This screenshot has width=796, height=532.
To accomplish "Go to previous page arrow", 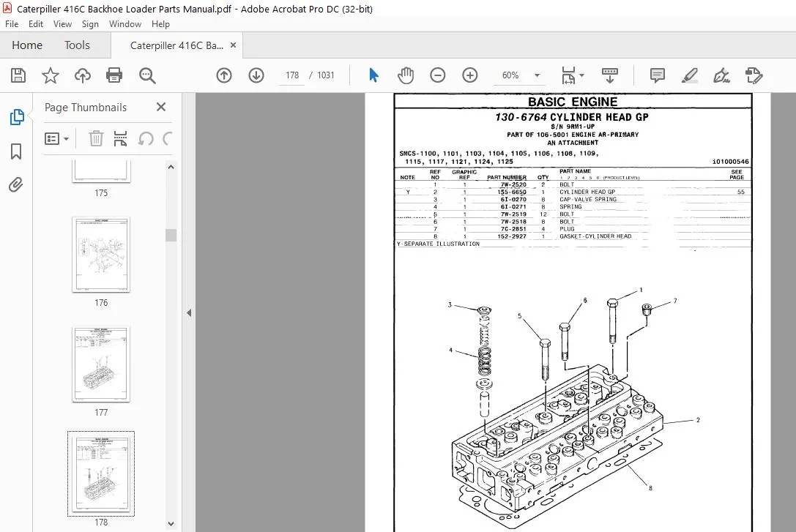I will (224, 75).
